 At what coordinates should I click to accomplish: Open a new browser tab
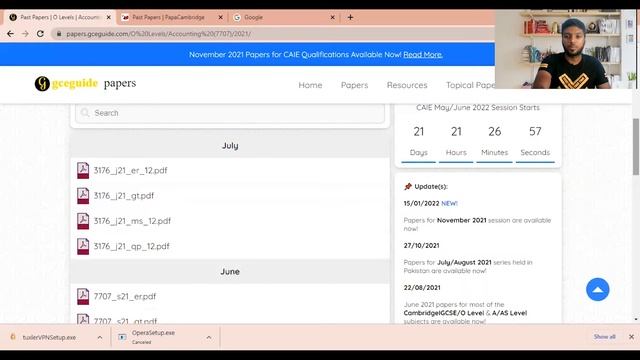tap(350, 17)
